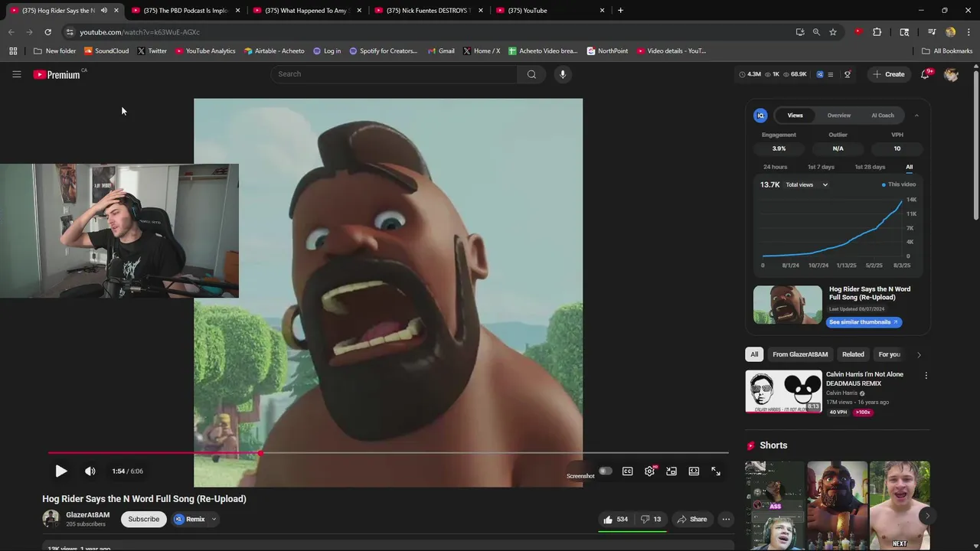This screenshot has height=551, width=980.
Task: Open more actions ellipsis under video
Action: point(726,520)
